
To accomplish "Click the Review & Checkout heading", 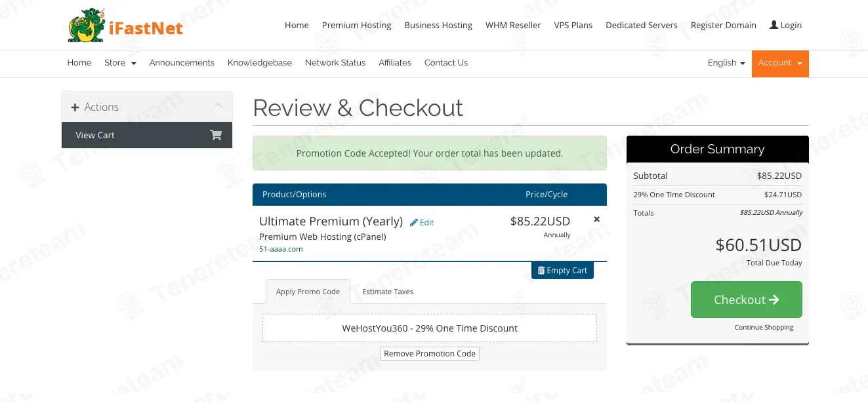I will click(358, 108).
